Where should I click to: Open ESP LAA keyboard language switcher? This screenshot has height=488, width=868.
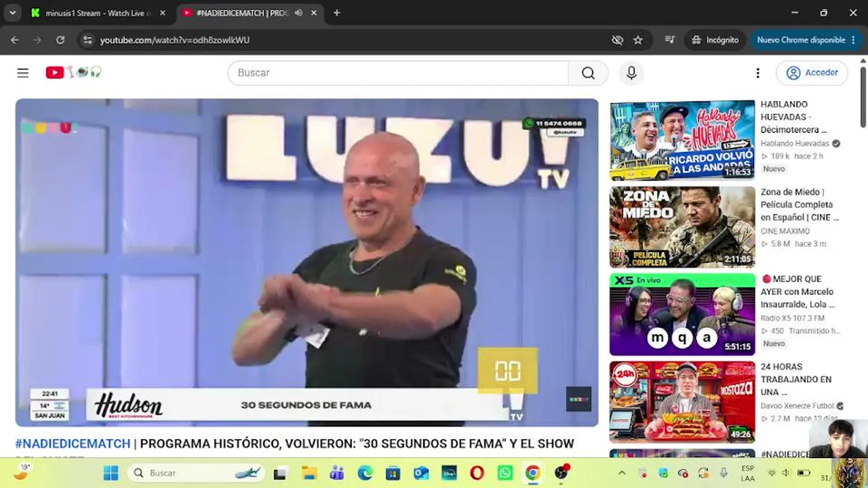click(x=747, y=473)
